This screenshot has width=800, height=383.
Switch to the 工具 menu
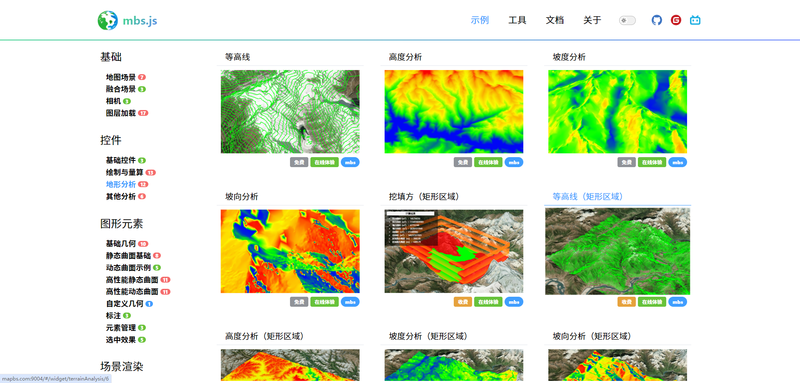tap(517, 20)
